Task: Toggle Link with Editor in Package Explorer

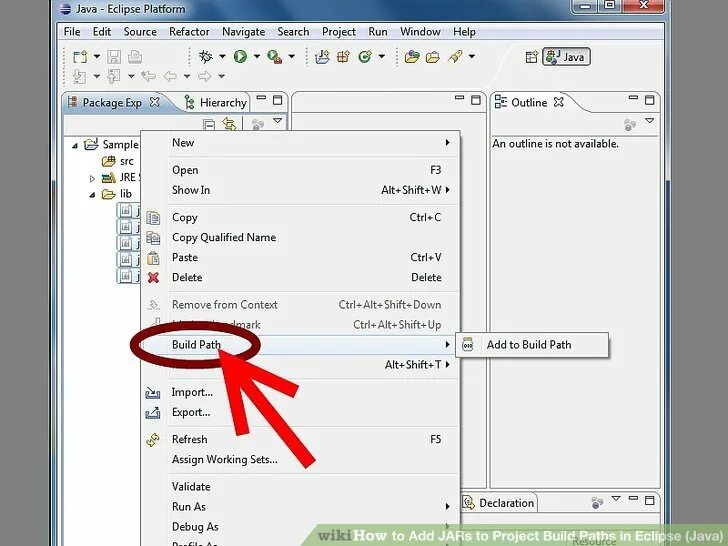Action: (x=229, y=124)
